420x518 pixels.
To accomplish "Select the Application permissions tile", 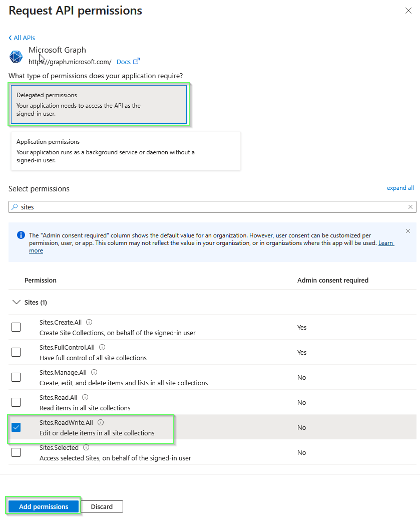I will pos(125,150).
